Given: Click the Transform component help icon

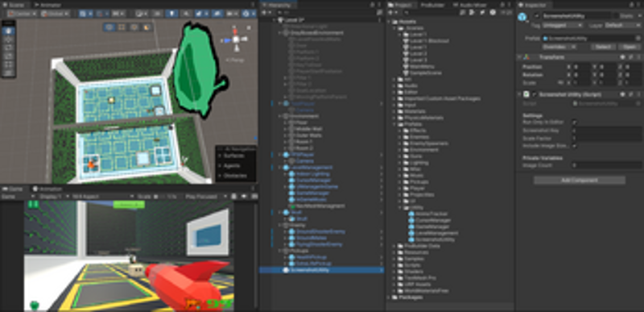Looking at the screenshot, I should 622,57.
